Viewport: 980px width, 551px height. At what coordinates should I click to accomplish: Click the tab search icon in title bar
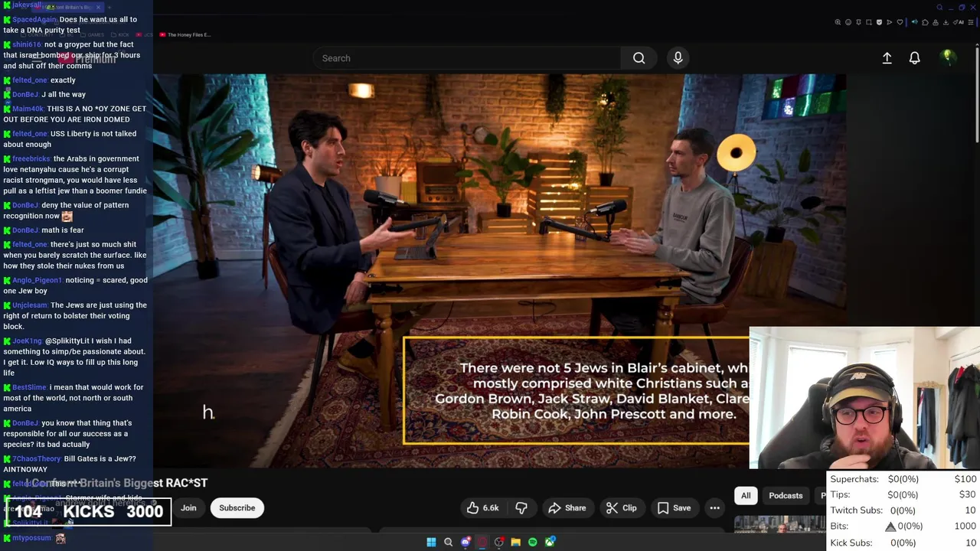click(x=939, y=7)
